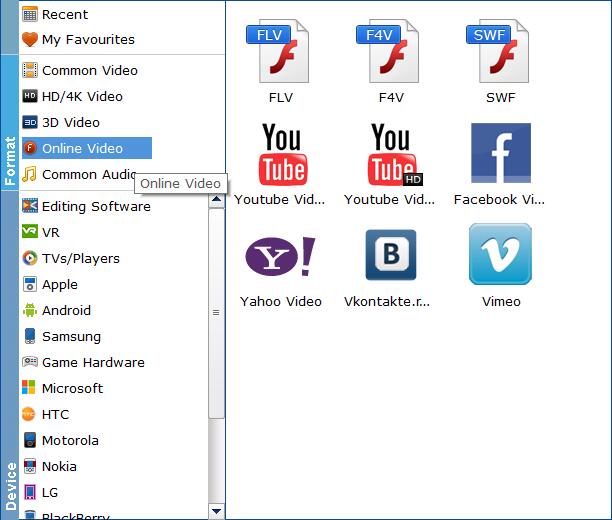Screen dimensions: 612x520
Task: Click the Nokia phone icon
Action: (30, 466)
